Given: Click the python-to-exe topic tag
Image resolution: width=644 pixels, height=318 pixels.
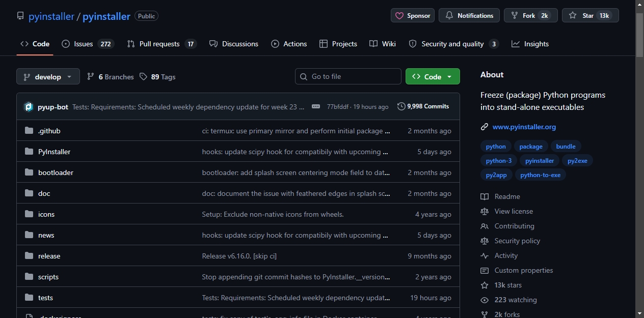Looking at the screenshot, I should [541, 175].
